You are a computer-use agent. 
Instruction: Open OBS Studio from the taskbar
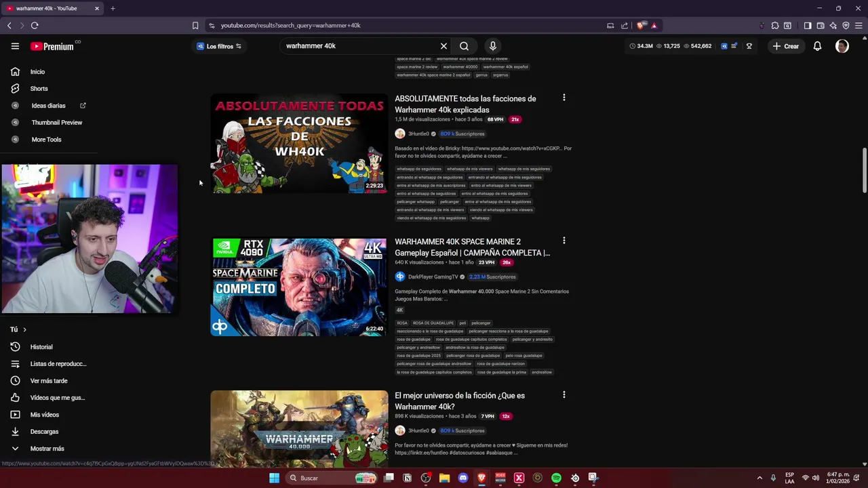point(426,478)
